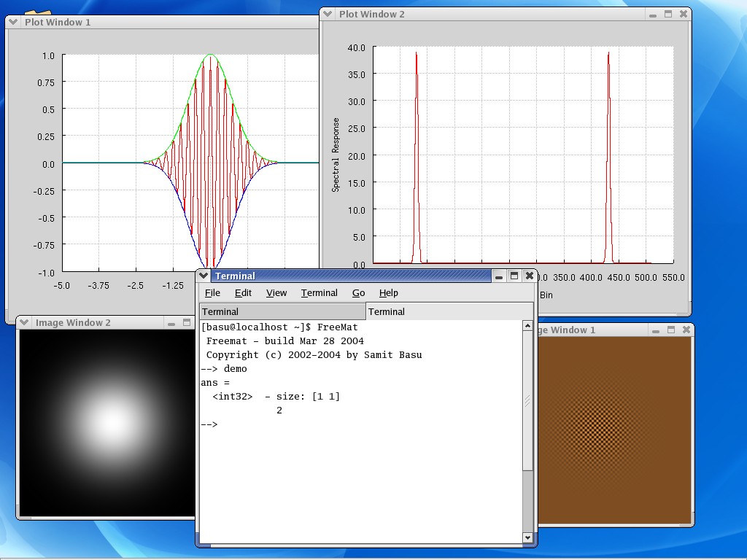The image size is (747, 560).
Task: Open the Plot Window 2 window menu arrow
Action: tap(328, 14)
